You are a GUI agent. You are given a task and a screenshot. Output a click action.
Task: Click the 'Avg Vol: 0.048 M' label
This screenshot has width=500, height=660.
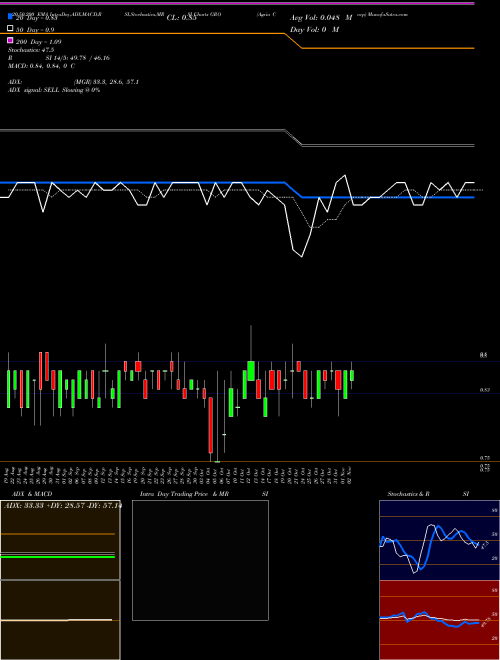[x=321, y=18]
